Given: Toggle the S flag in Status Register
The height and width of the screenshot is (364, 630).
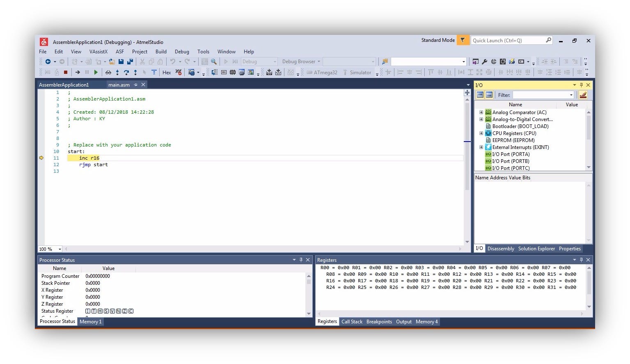Looking at the screenshot, I should click(x=106, y=311).
